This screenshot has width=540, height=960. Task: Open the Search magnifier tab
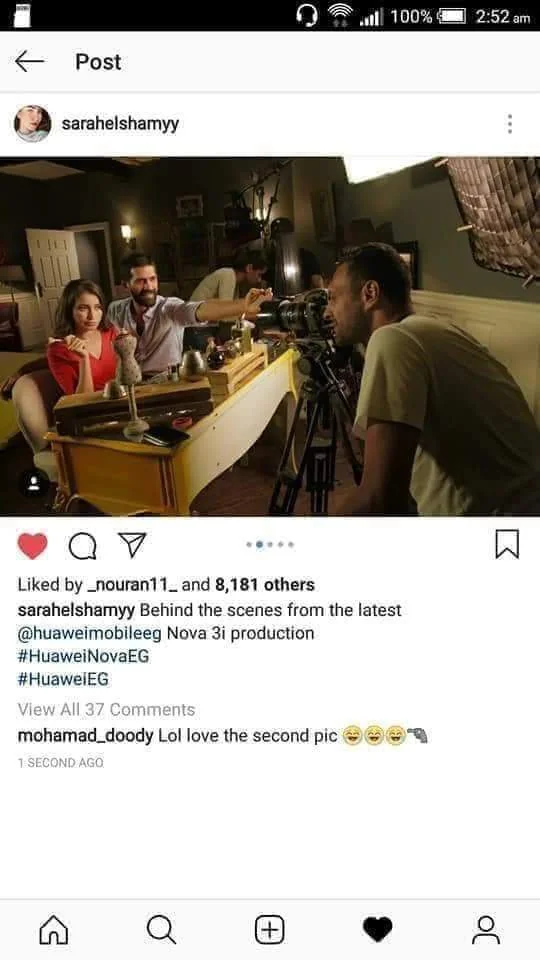point(162,929)
